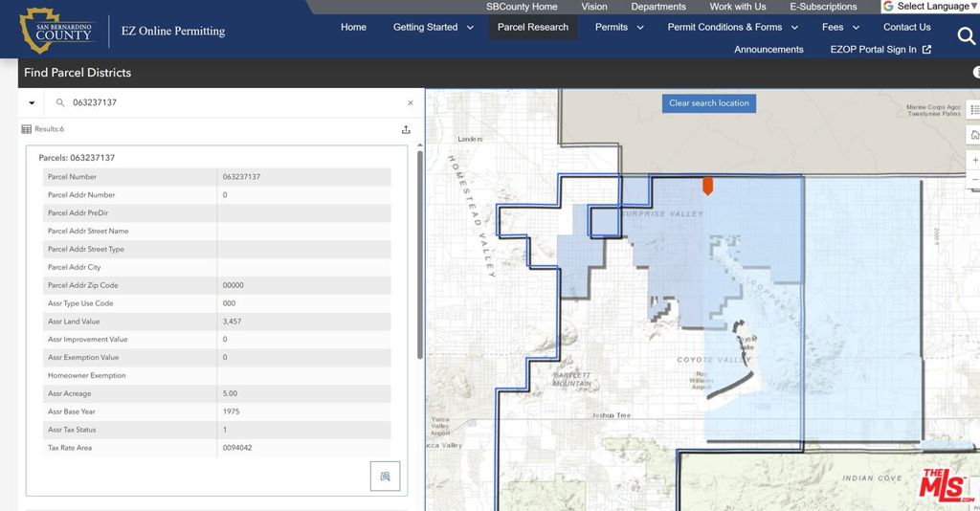Open the EZOP Portal Sign In link

tap(880, 50)
